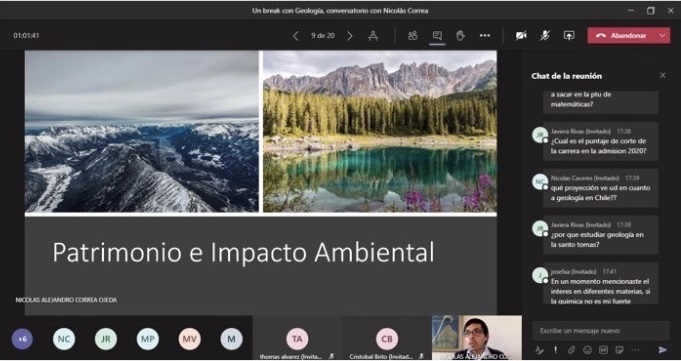Image resolution: width=681 pixels, height=361 pixels.
Task: Open the sticker picker icon
Action: pos(620,350)
